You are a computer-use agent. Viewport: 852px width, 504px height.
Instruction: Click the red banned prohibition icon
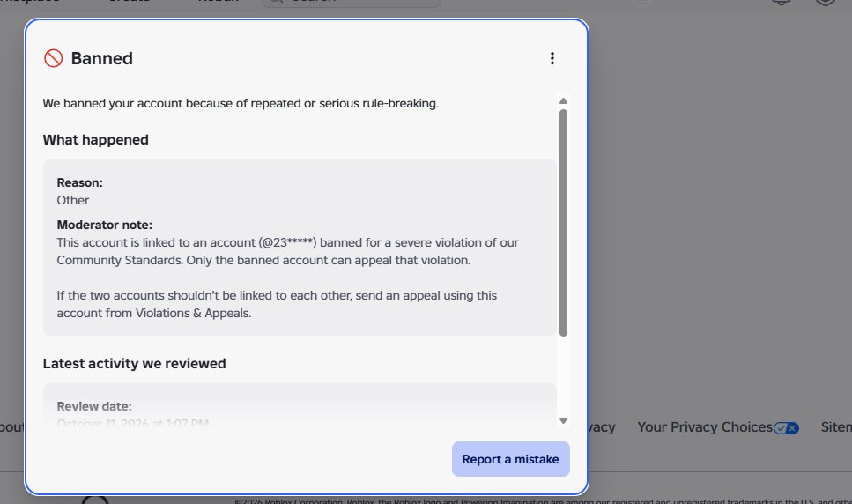click(x=53, y=58)
